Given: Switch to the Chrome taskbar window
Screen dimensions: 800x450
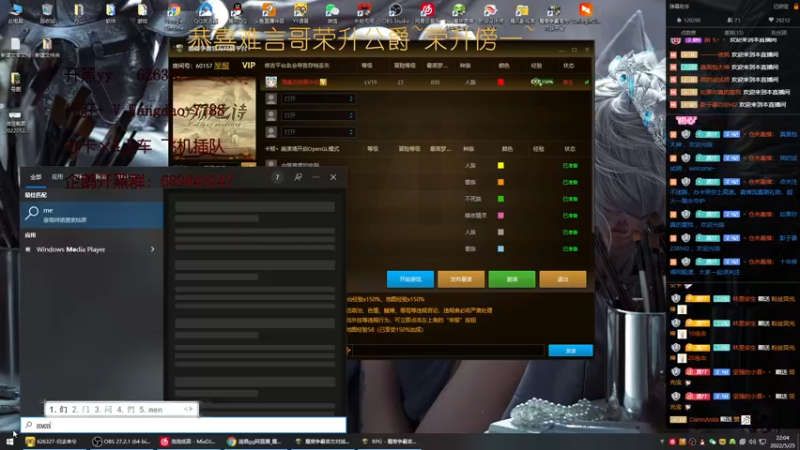Looking at the screenshot, I should point(254,441).
